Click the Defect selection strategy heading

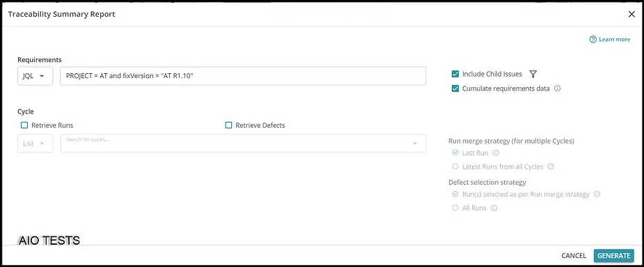pos(487,182)
